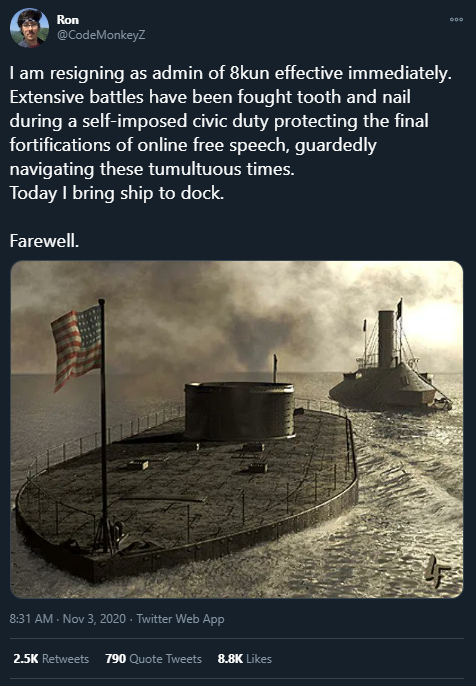The image size is (476, 686).
Task: Open the Twitter Web App source link
Action: [180, 619]
